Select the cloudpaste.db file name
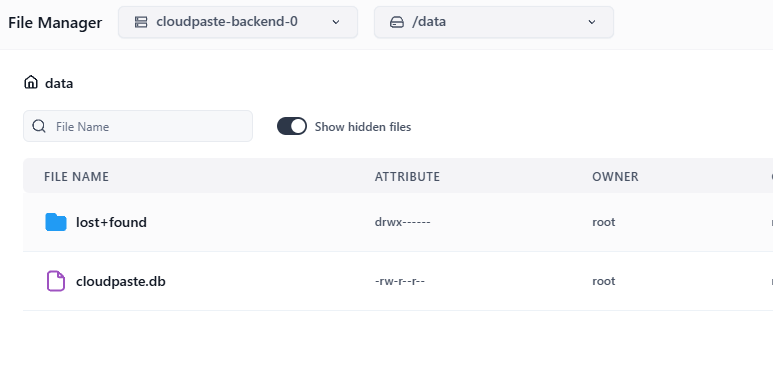773x388 pixels. point(121,281)
